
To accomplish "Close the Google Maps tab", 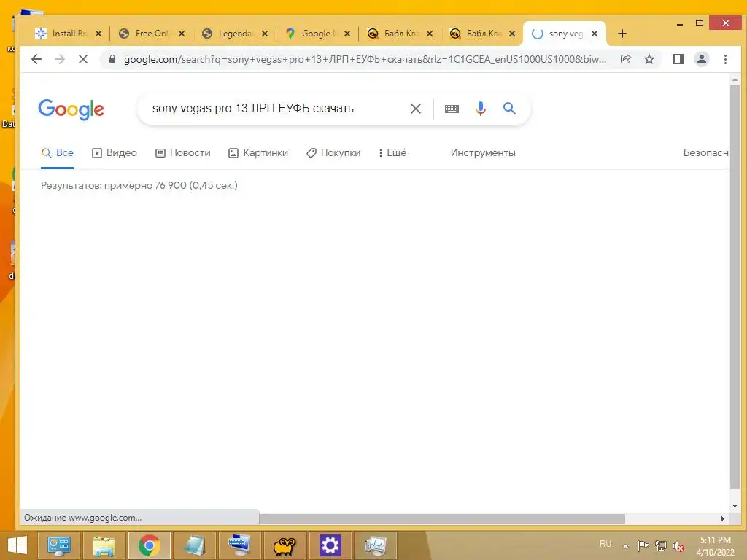I will 347,34.
